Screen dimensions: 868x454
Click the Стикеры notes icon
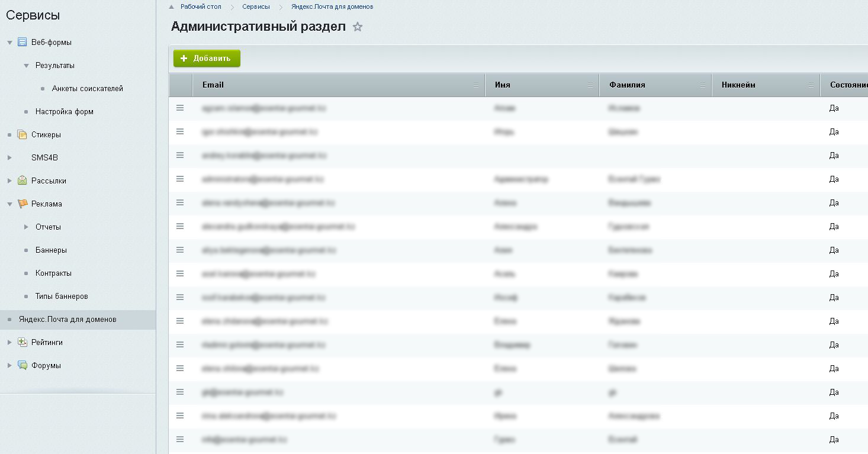(x=22, y=135)
